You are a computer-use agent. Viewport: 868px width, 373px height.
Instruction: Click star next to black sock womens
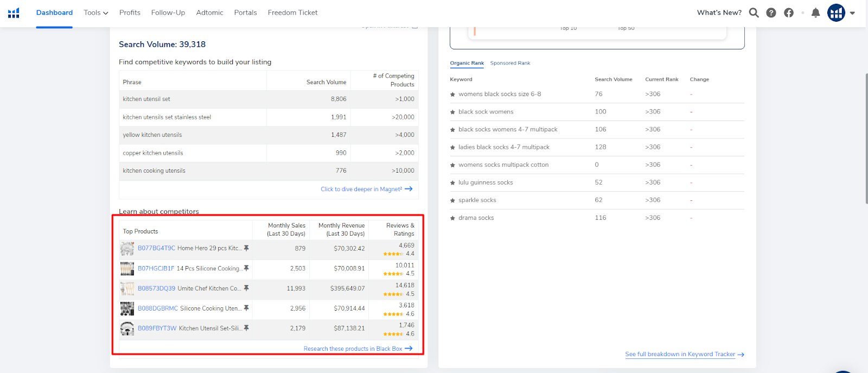click(452, 112)
